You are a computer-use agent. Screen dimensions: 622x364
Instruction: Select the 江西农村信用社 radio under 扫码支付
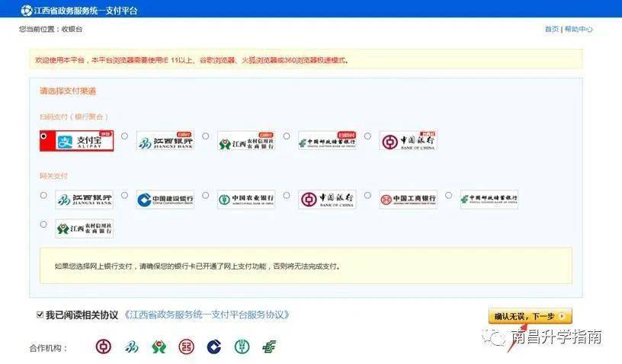pos(206,136)
